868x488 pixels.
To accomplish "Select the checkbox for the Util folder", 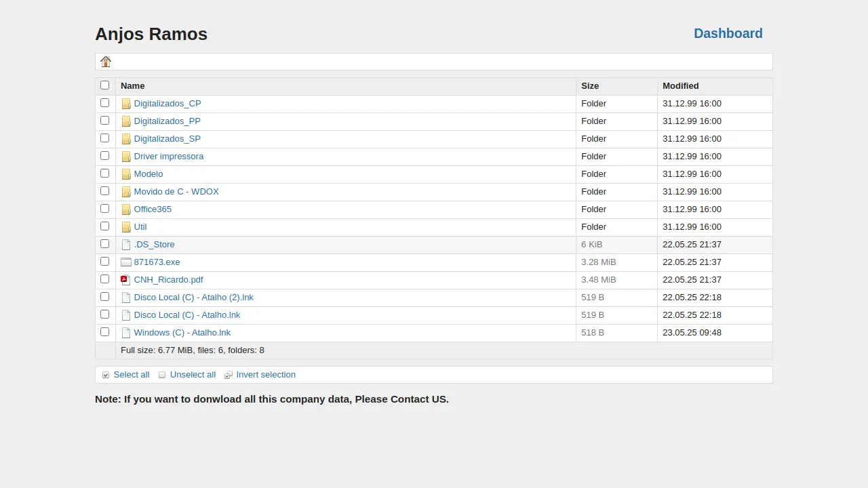I will click(x=104, y=226).
